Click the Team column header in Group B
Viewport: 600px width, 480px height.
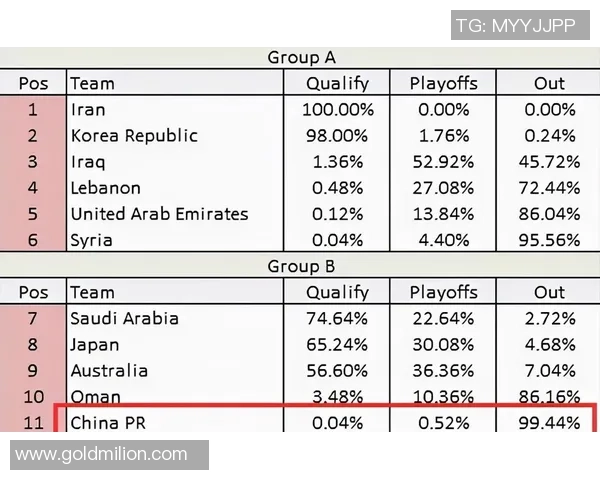pyautogui.click(x=92, y=293)
